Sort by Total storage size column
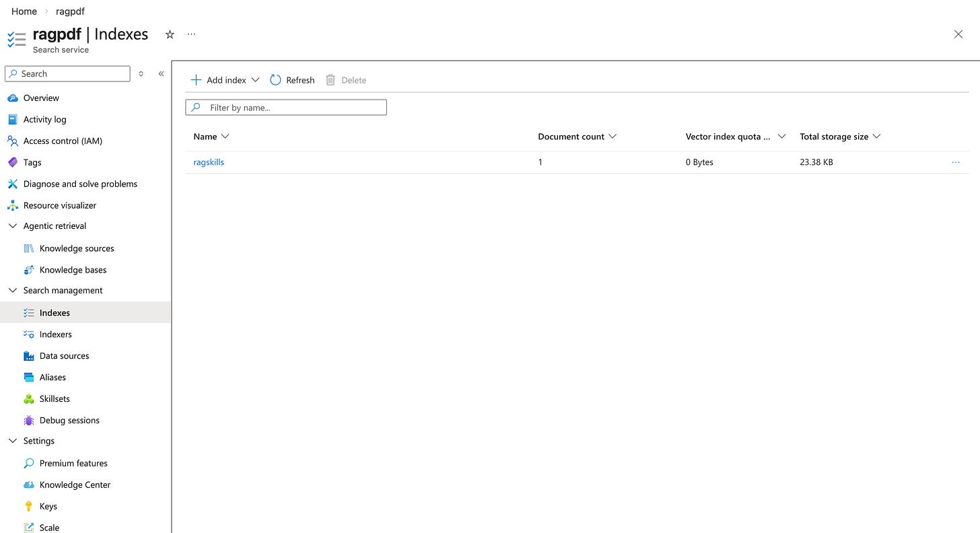This screenshot has height=533, width=980. pos(840,137)
